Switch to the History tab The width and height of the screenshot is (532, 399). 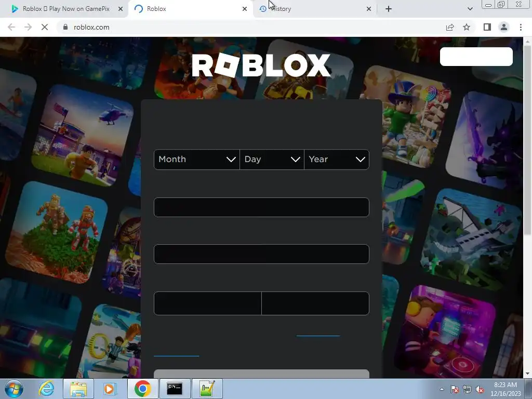tap(314, 9)
